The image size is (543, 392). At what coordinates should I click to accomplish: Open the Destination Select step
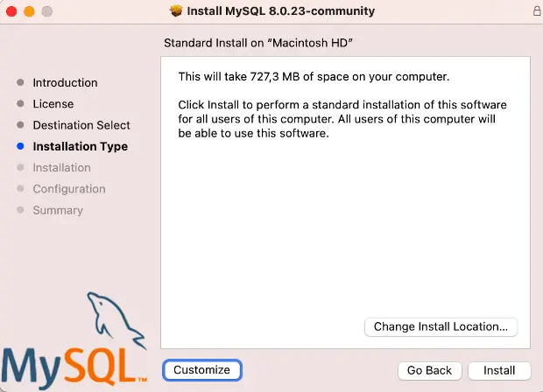81,125
